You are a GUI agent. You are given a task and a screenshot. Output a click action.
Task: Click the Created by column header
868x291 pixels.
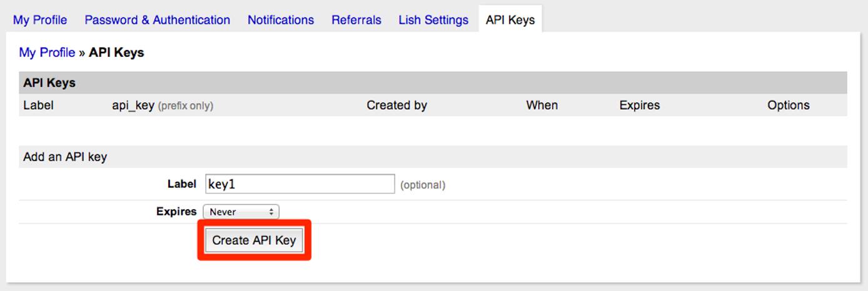click(x=396, y=106)
